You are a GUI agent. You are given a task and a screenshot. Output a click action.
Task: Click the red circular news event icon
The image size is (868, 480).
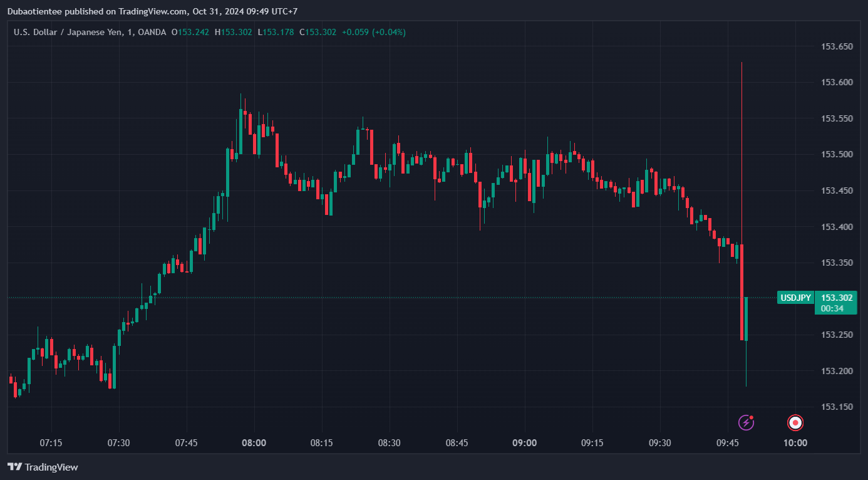[x=795, y=423]
